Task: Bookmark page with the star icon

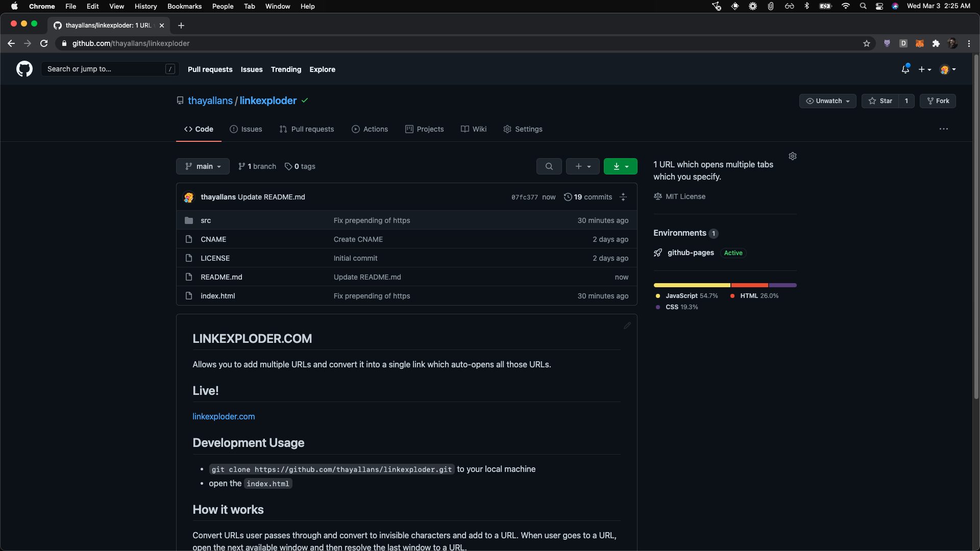Action: pos(866,43)
